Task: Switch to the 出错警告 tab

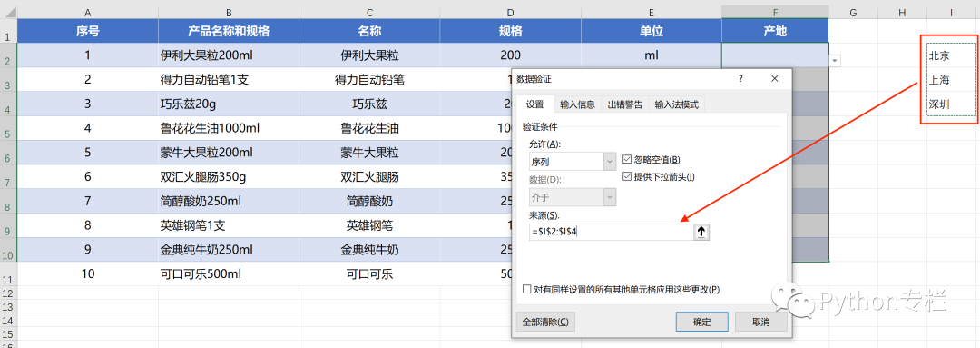Action: pyautogui.click(x=625, y=104)
